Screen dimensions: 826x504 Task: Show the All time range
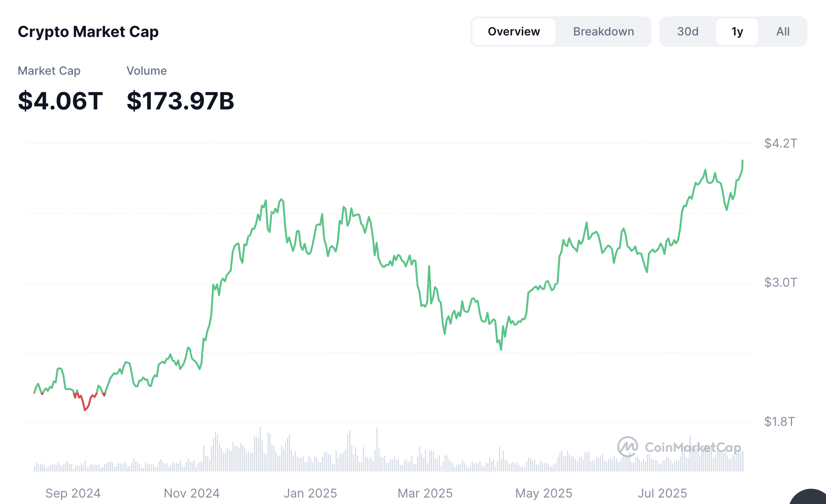[783, 32]
